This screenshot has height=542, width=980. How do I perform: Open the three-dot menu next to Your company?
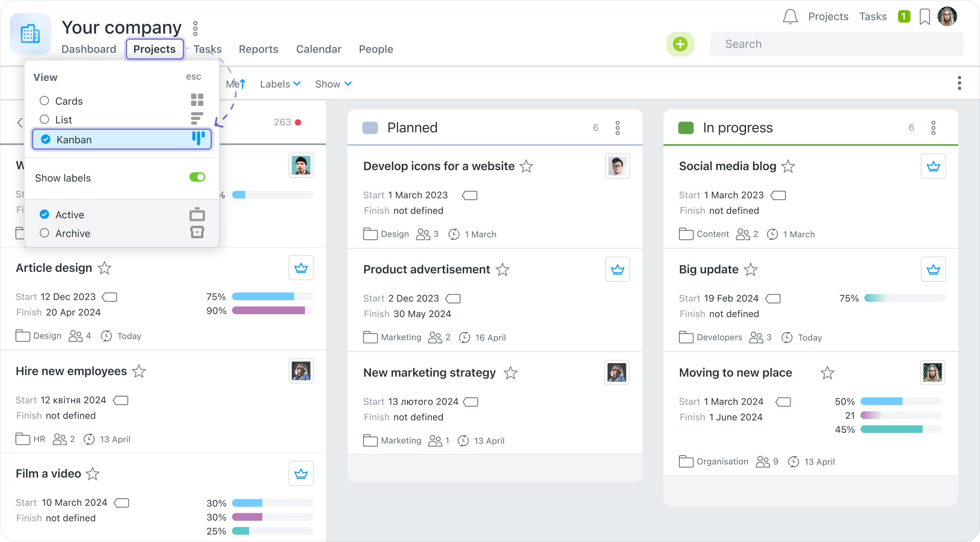coord(195,28)
